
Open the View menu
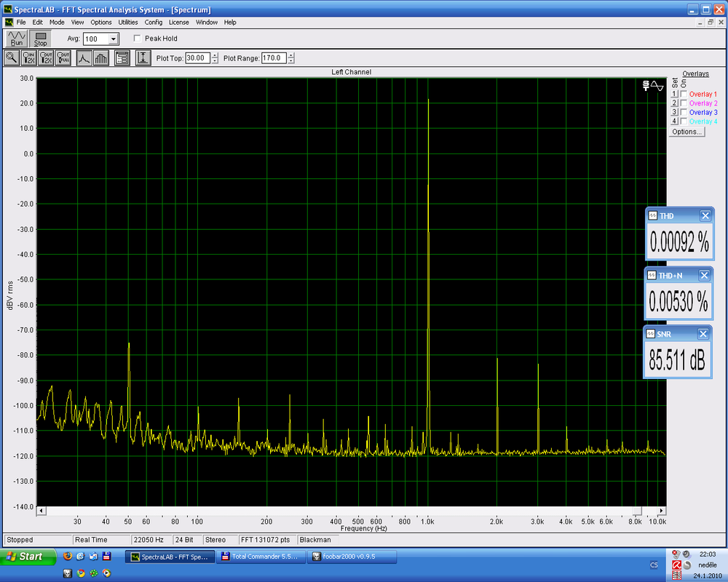pyautogui.click(x=78, y=23)
